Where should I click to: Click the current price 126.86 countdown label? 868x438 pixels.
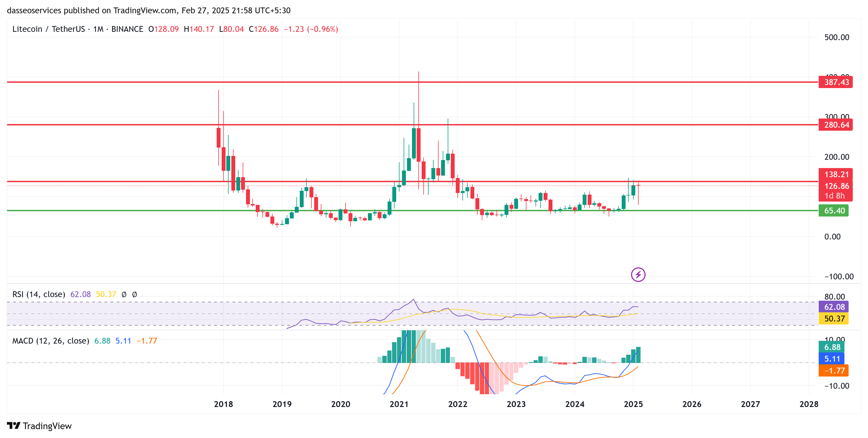coord(835,190)
